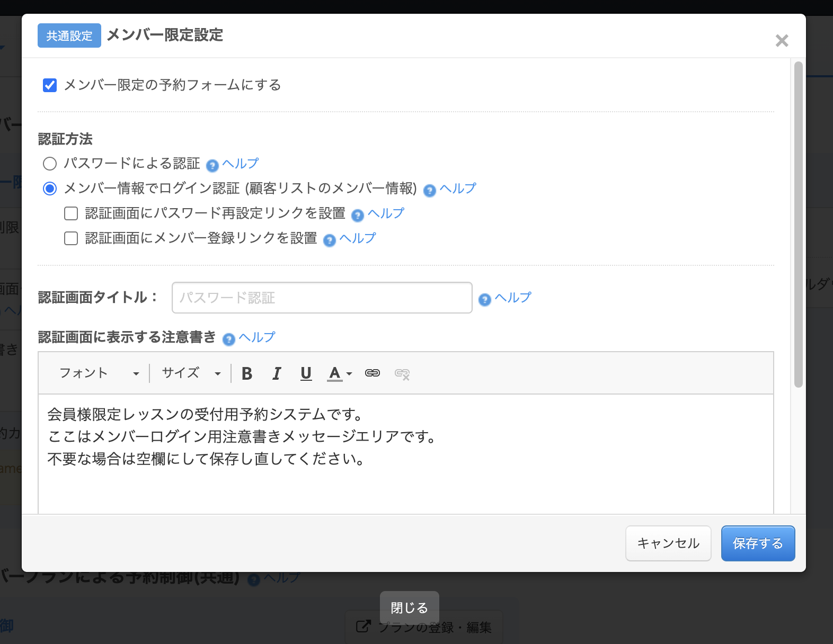This screenshot has height=644, width=833.
Task: Click the 保存する button
Action: pyautogui.click(x=758, y=543)
